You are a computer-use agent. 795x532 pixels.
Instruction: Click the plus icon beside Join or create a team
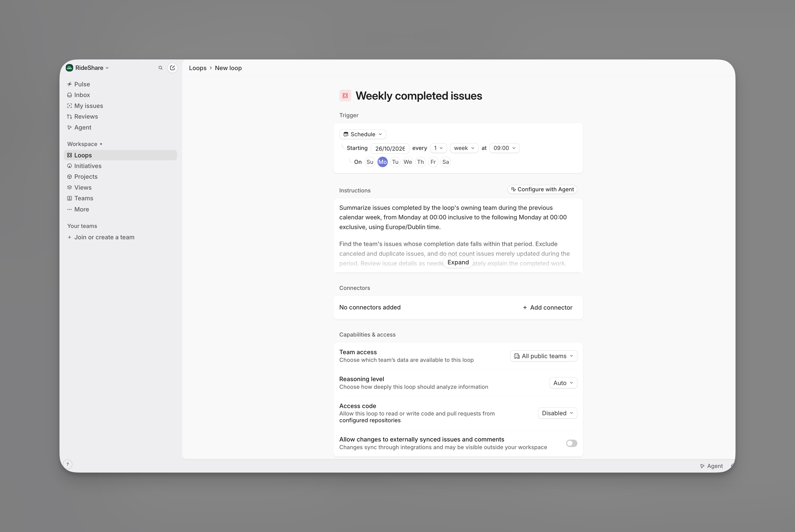tap(70, 237)
